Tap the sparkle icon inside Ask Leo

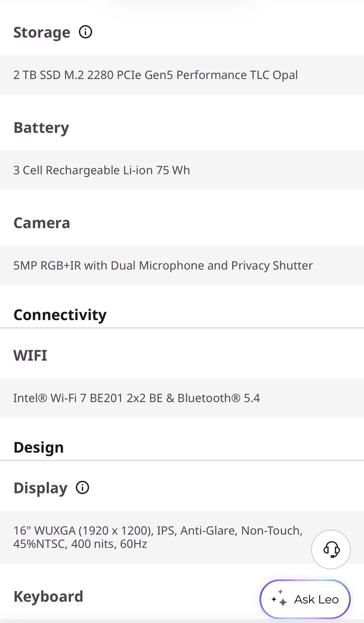click(x=279, y=598)
